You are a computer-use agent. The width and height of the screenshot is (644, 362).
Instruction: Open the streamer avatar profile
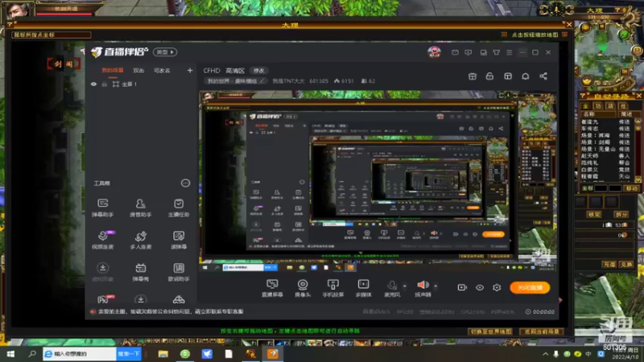(434, 52)
